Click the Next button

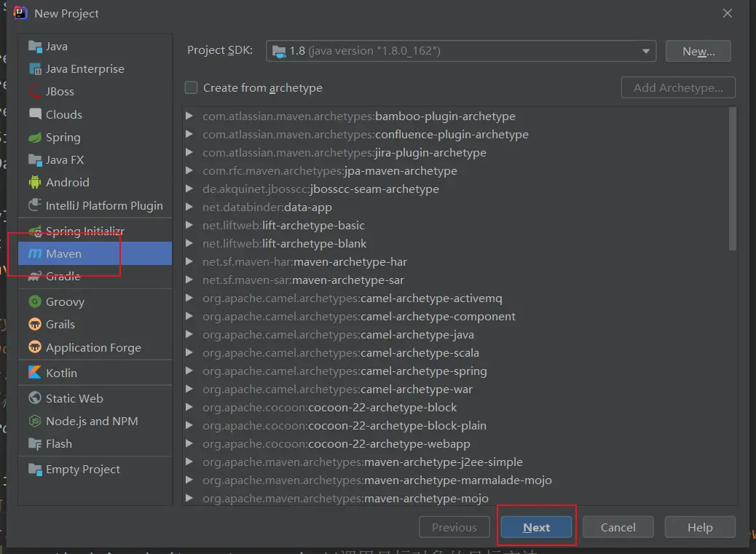tap(536, 528)
